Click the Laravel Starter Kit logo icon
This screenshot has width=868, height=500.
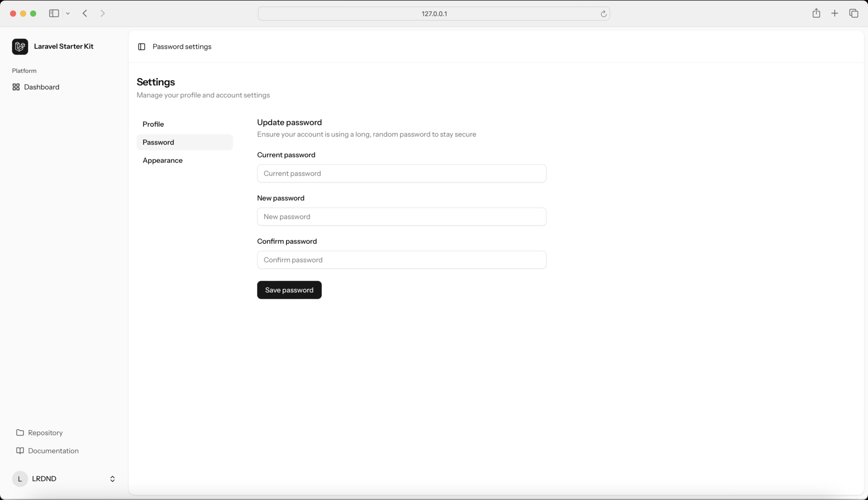pos(19,47)
